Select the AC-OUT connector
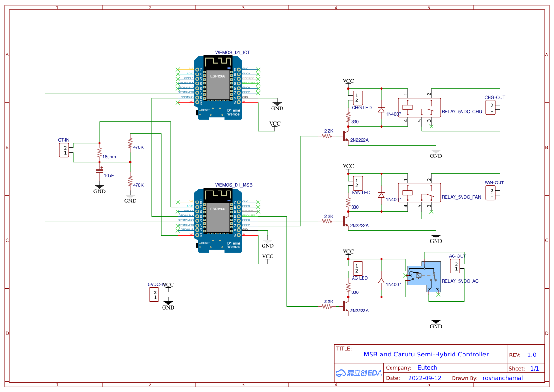554x392 pixels. point(455,266)
